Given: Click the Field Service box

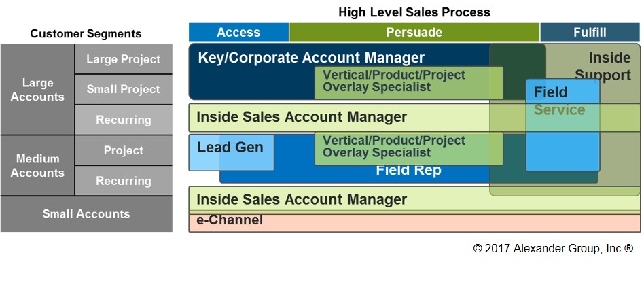Looking at the screenshot, I should [x=562, y=125].
